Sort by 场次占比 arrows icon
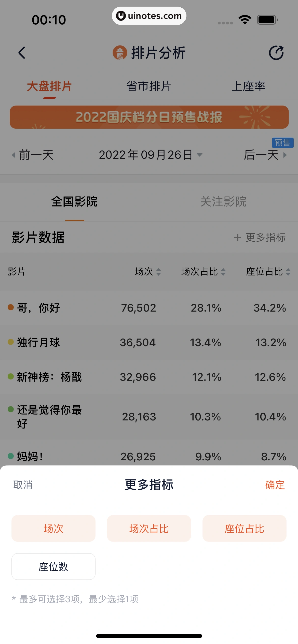This screenshot has width=298, height=644. (x=223, y=272)
